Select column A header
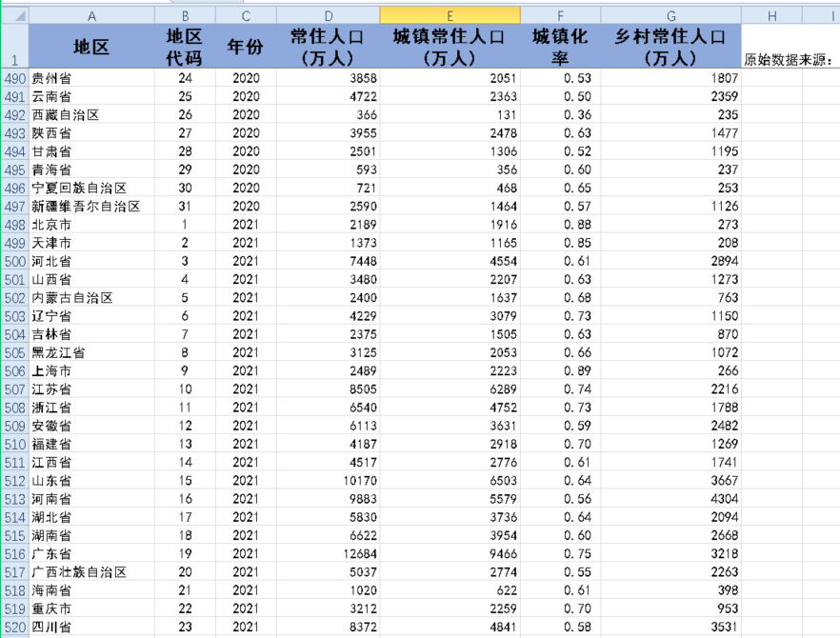Screen dimensions: 840x638 click(x=91, y=16)
